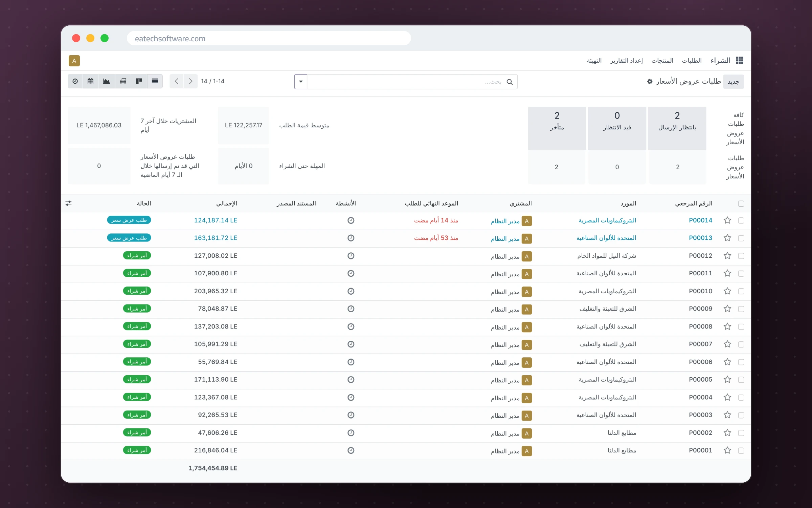
Task: Open order link P00013
Action: coord(700,238)
